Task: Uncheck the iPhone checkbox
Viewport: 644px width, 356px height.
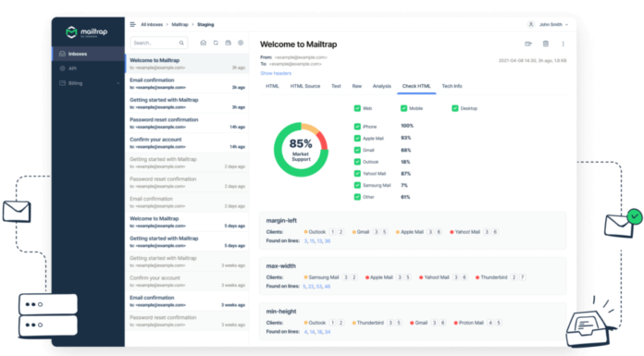Action: (x=357, y=127)
